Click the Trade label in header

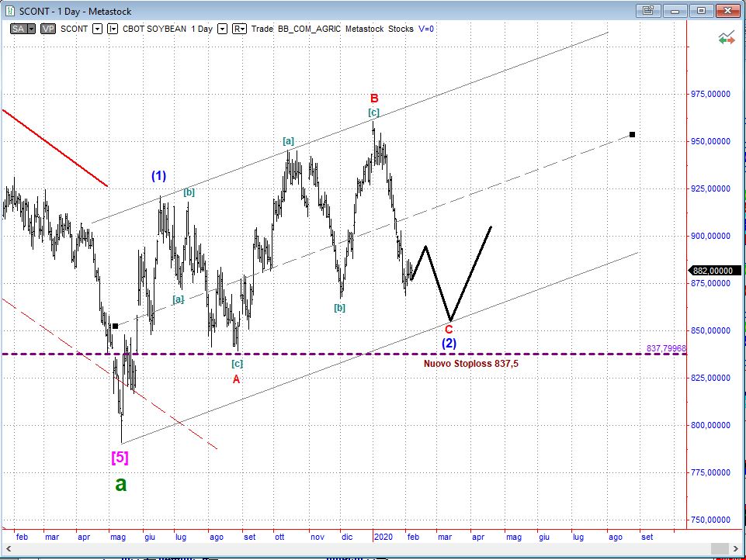point(262,29)
